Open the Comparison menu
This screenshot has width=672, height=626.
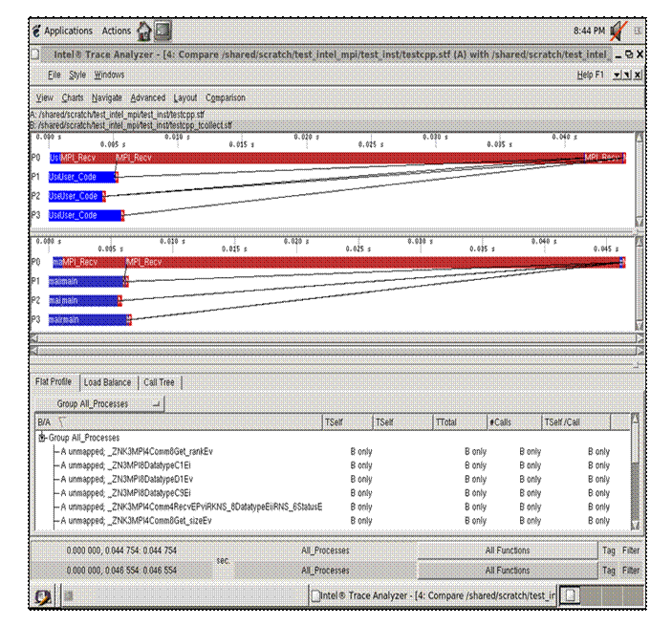tap(226, 97)
